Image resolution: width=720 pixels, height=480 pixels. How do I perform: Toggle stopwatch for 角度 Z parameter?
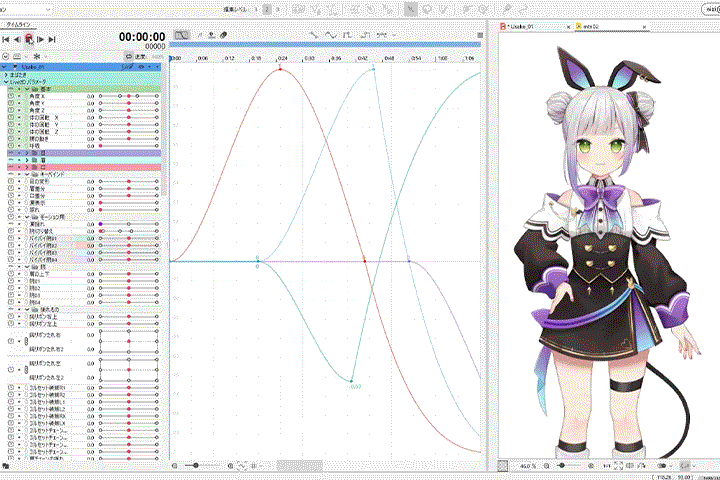(x=11, y=111)
